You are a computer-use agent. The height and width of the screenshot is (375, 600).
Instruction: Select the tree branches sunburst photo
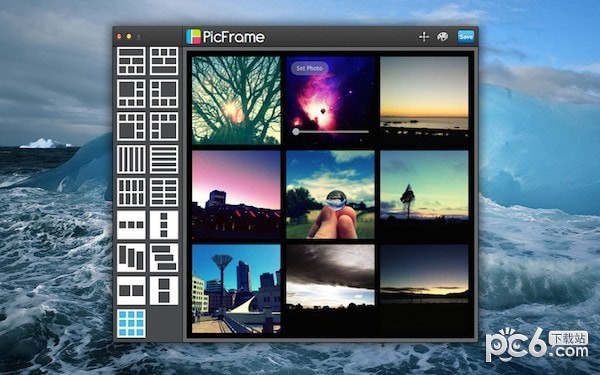(236, 100)
